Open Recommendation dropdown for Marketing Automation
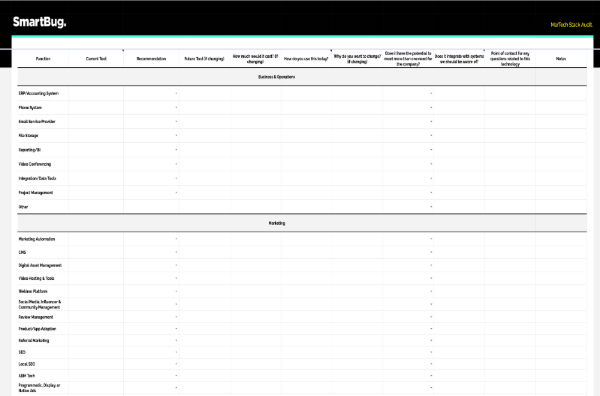Viewport: 600px width, 396px height. tap(176, 239)
